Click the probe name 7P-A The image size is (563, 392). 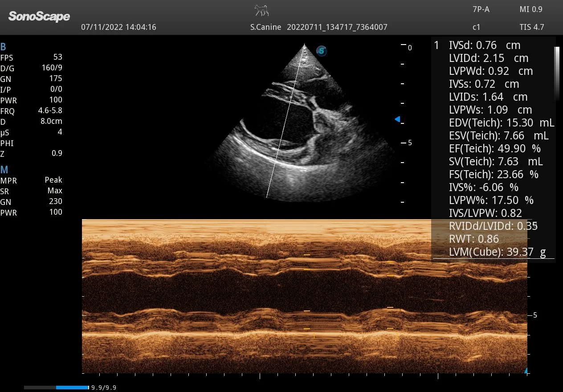(481, 9)
